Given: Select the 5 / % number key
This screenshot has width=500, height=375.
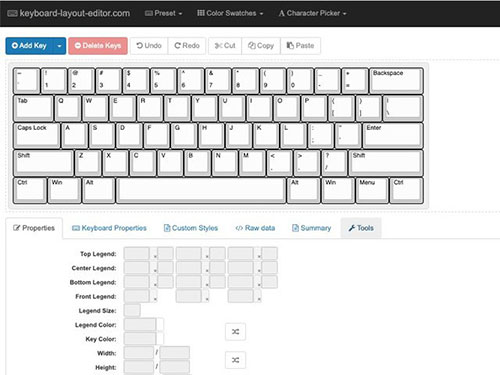Looking at the screenshot, I should 164,80.
